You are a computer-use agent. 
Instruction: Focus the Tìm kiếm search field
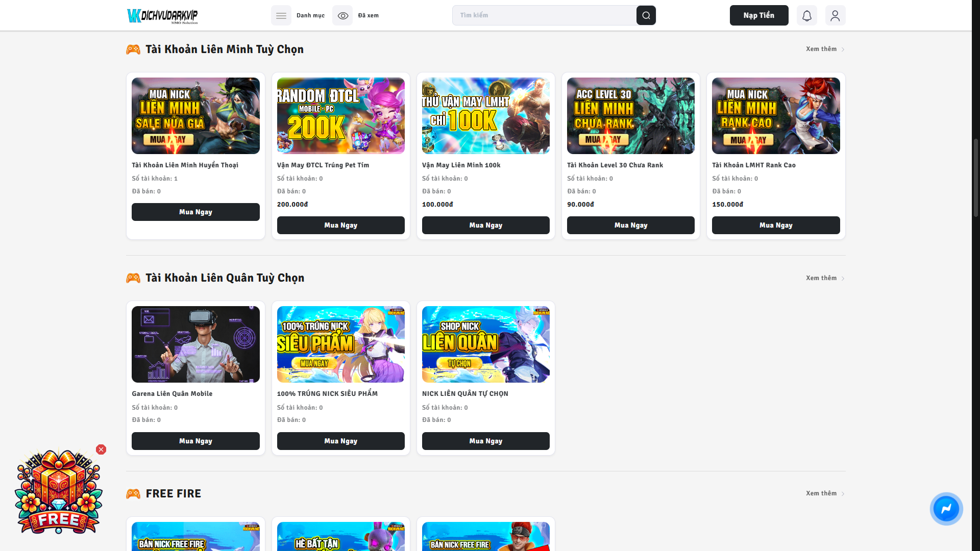tap(544, 15)
